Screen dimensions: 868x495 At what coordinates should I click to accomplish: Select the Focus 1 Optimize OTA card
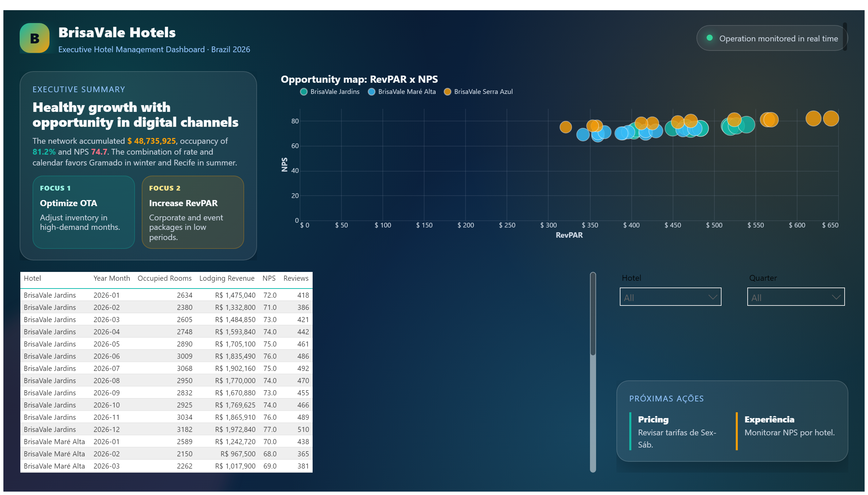pyautogui.click(x=84, y=212)
